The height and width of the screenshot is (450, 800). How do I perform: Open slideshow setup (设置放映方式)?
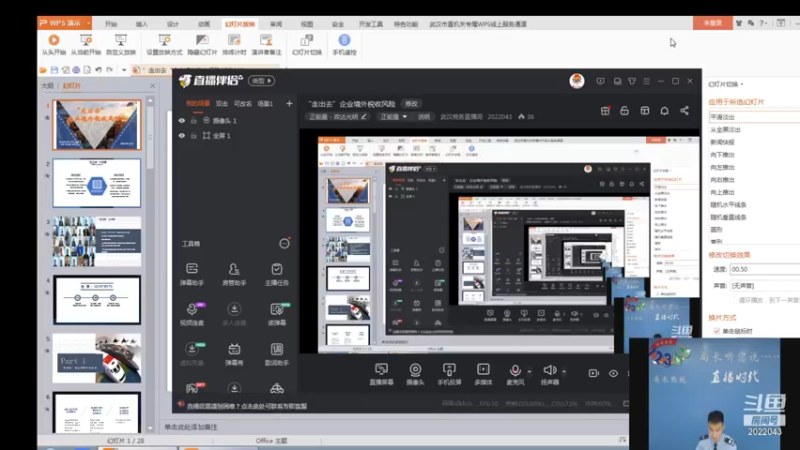tap(164, 44)
